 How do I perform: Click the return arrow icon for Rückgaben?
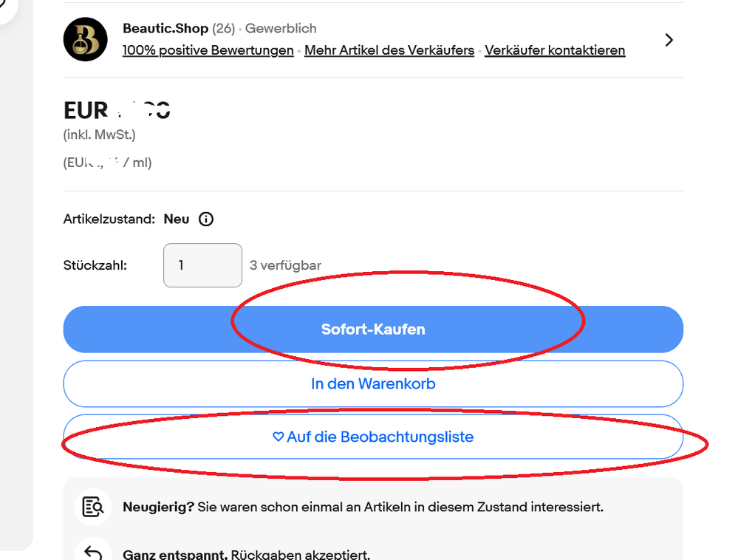(x=93, y=553)
